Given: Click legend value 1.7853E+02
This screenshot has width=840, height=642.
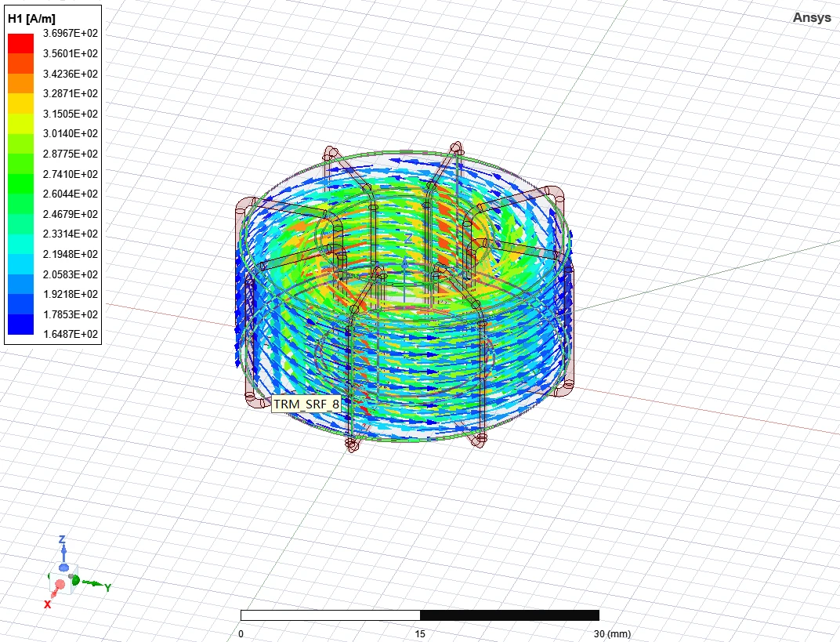Looking at the screenshot, I should [x=71, y=314].
